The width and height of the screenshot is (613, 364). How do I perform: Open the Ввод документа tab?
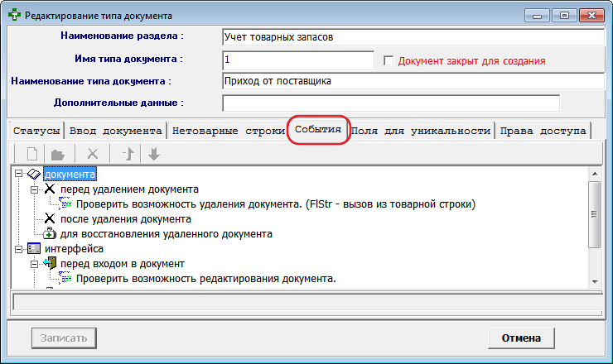click(x=116, y=131)
